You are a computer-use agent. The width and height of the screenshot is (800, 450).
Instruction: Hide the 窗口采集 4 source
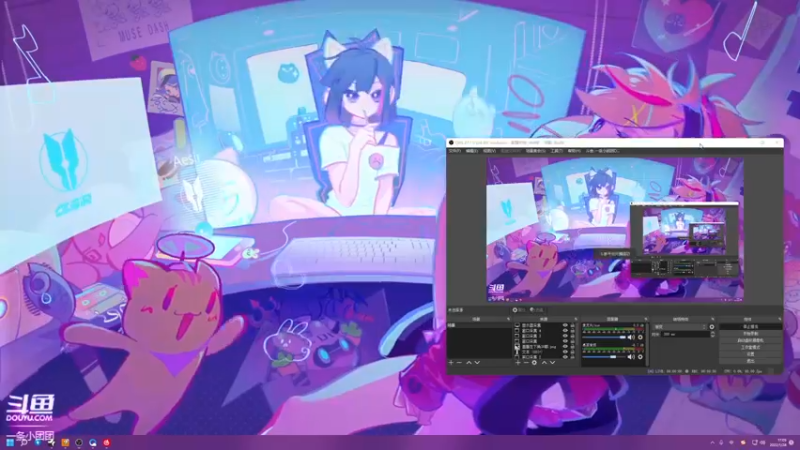565,331
